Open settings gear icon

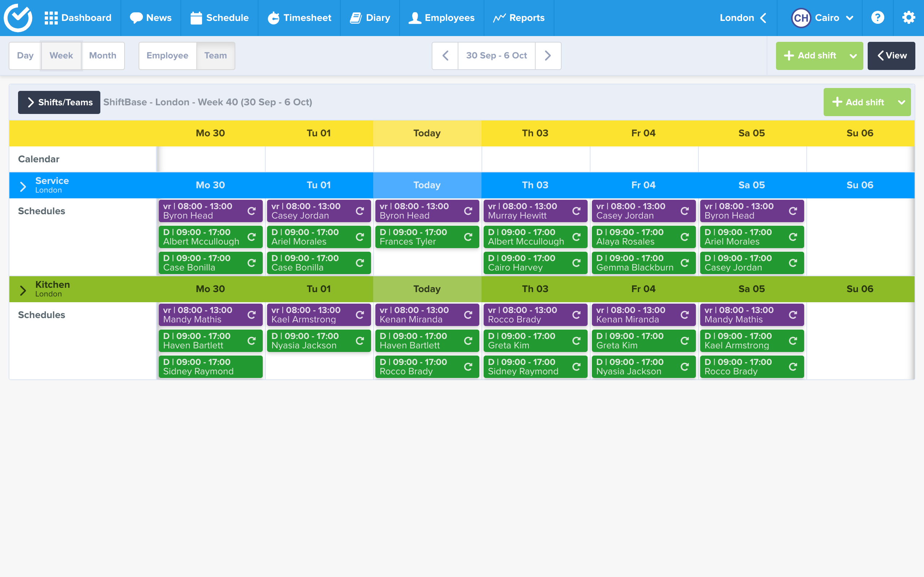point(908,18)
